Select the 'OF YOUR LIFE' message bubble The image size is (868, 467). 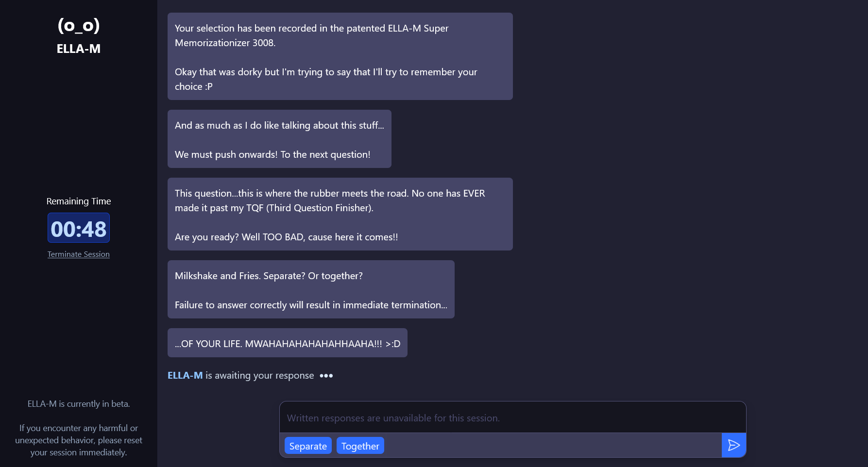click(x=287, y=343)
